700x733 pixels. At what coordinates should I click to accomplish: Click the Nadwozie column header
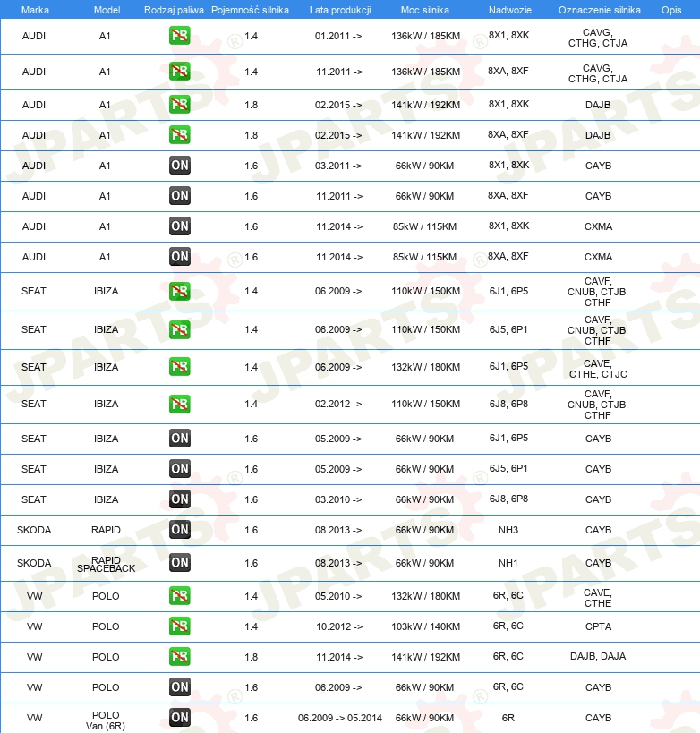click(x=509, y=10)
